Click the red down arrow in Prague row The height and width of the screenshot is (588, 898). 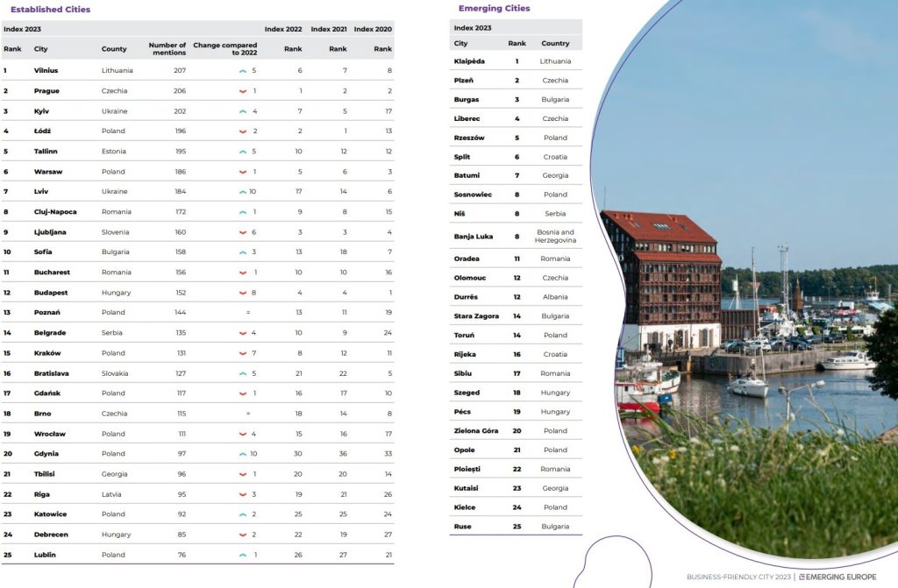[x=243, y=91]
